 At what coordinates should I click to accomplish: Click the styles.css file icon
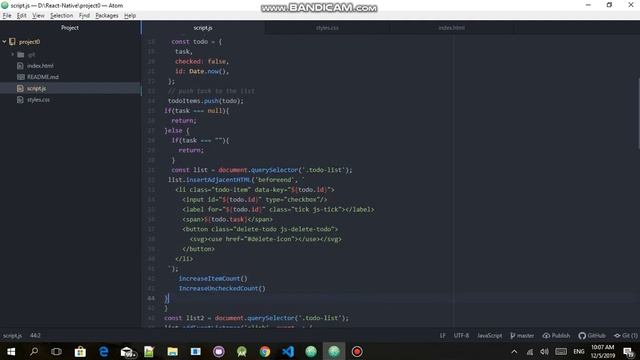pos(20,100)
